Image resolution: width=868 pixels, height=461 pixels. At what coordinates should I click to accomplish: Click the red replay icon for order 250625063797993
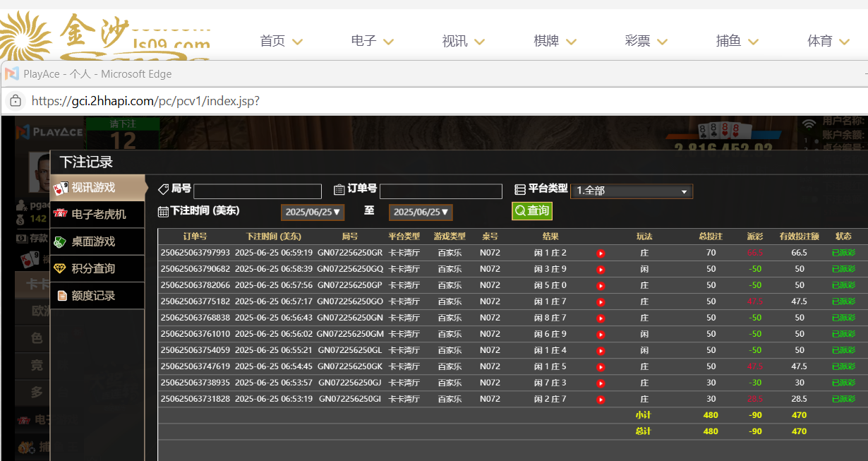601,253
